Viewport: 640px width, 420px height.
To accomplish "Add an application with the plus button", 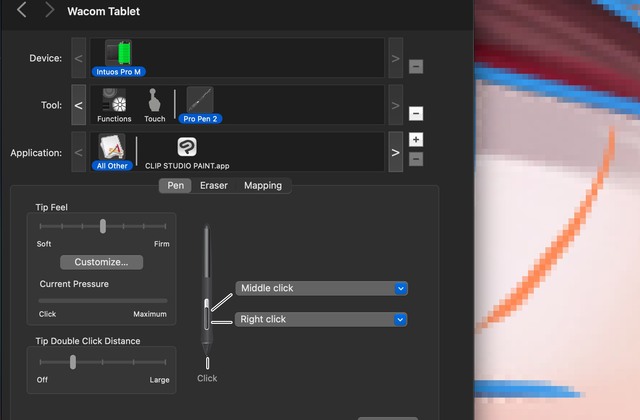I will pyautogui.click(x=416, y=140).
